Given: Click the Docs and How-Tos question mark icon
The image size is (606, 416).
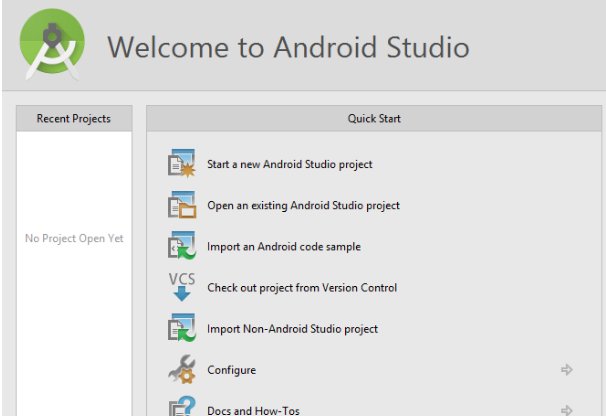Looking at the screenshot, I should [x=182, y=406].
